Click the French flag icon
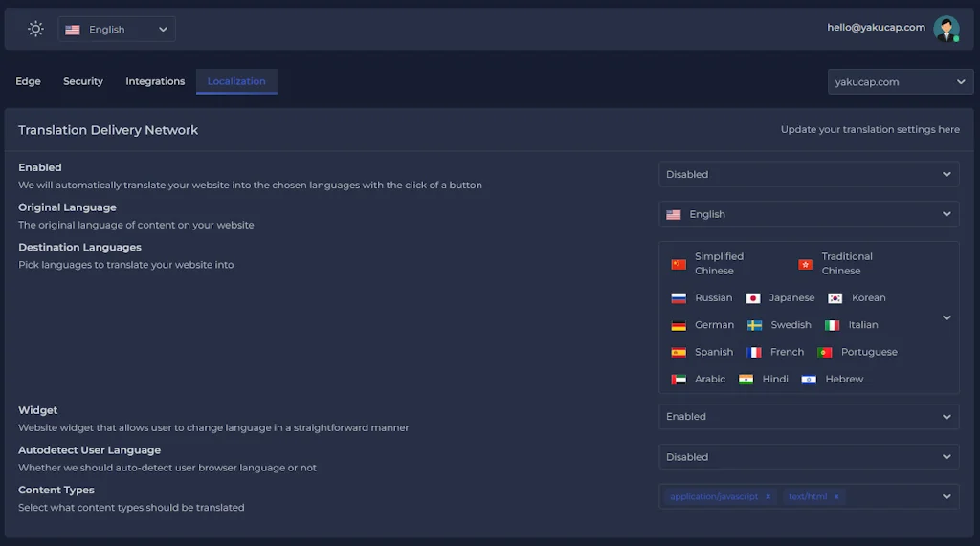This screenshot has width=980, height=546. click(x=754, y=352)
